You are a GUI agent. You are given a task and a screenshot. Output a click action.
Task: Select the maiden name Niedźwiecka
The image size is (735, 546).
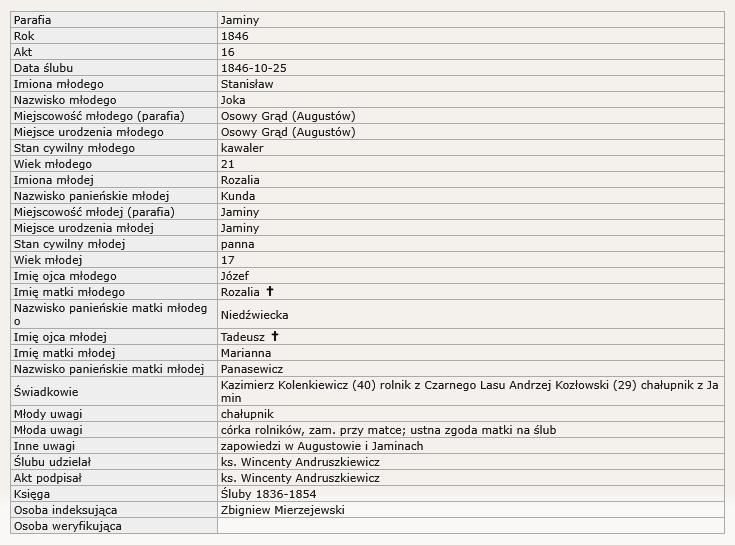coord(254,315)
